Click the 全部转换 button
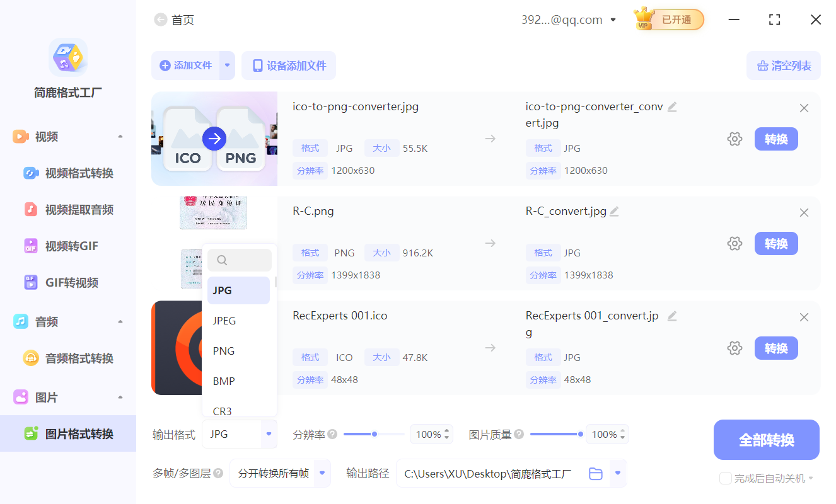Screen dimensions: 836x504 tap(766, 439)
